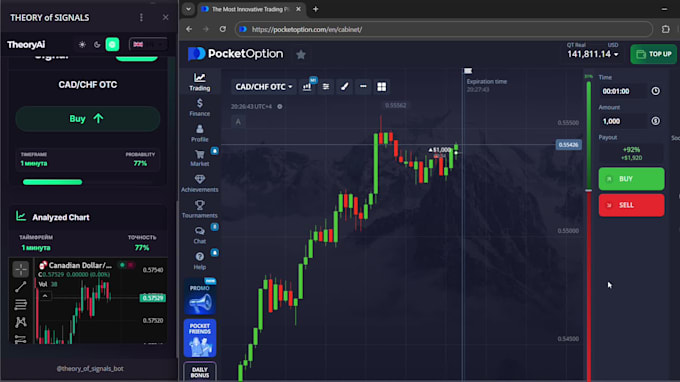
Task: Click Canadian Dollar symbol title in mini chart
Action: click(80, 265)
